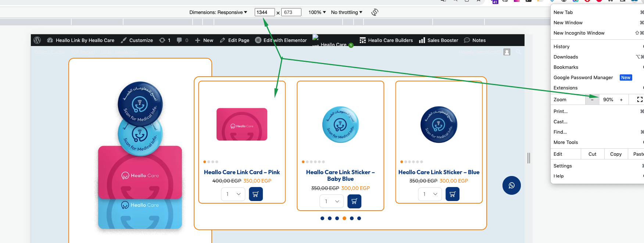The height and width of the screenshot is (243, 644).
Task: Click the viewport resize handle on right edge
Action: coord(529,158)
